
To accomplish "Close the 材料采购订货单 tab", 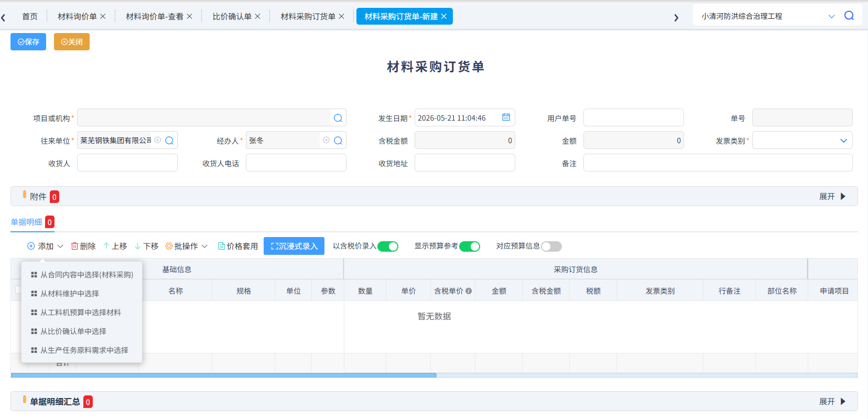I will 341,16.
